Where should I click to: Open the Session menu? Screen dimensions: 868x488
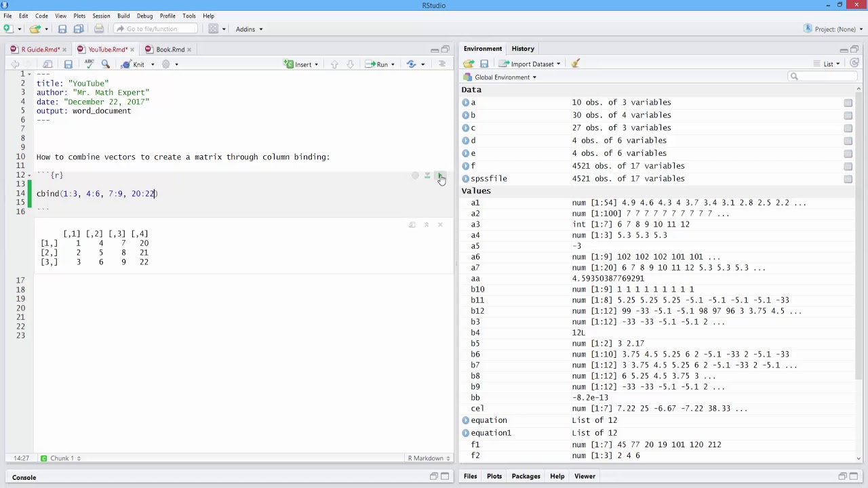click(x=101, y=16)
